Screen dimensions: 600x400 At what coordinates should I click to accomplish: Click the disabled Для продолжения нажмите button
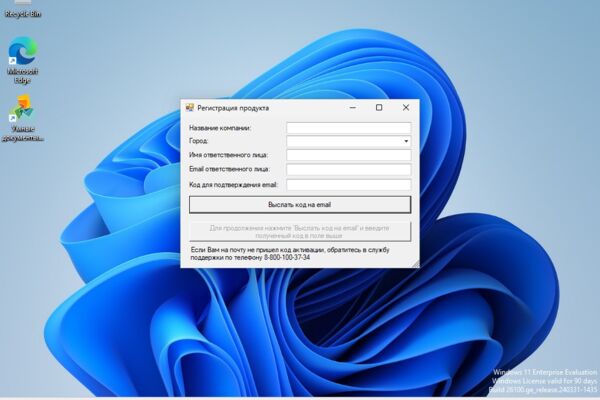pyautogui.click(x=300, y=232)
